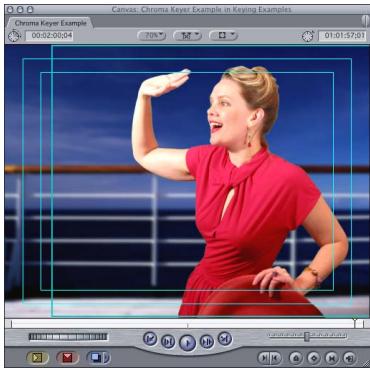
Task: Open the playhead sync pop-up menu
Action: pyautogui.click(x=188, y=36)
